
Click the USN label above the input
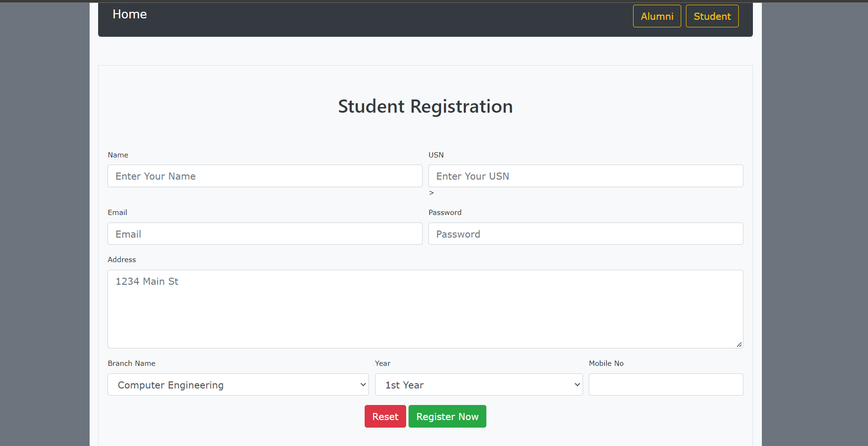point(435,155)
